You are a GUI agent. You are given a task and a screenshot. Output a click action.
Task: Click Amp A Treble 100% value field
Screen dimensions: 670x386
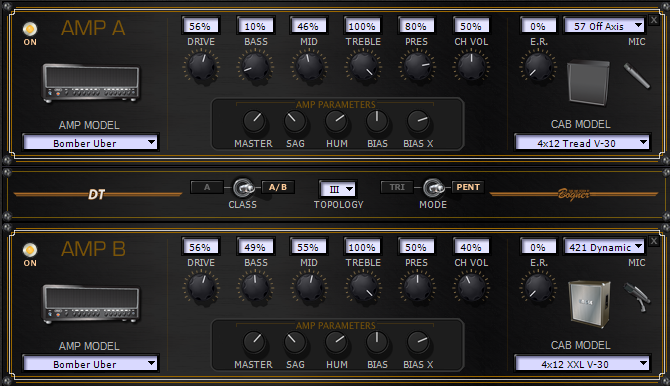coord(362,26)
